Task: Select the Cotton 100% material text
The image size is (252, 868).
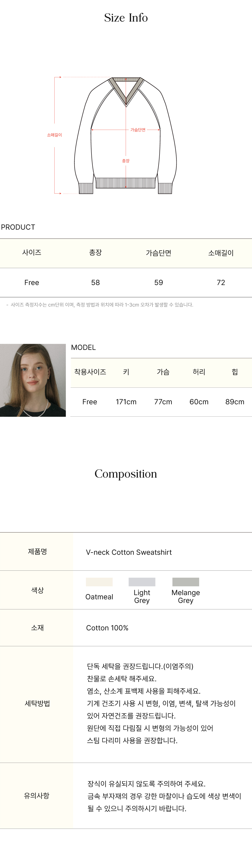Action: [x=107, y=628]
